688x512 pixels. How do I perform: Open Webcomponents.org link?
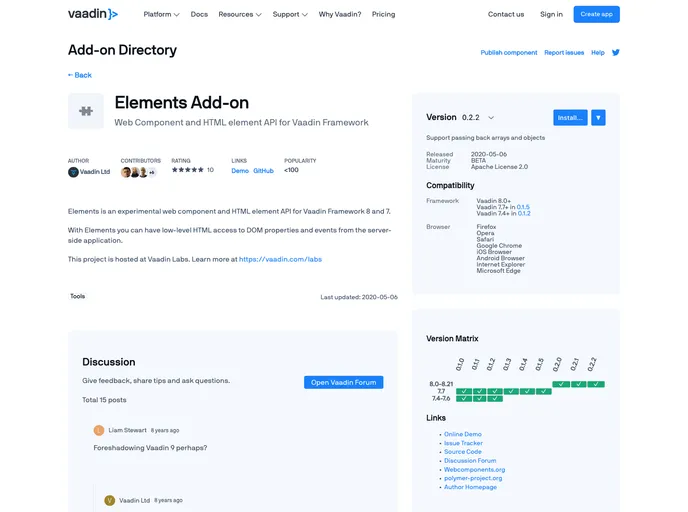click(474, 469)
